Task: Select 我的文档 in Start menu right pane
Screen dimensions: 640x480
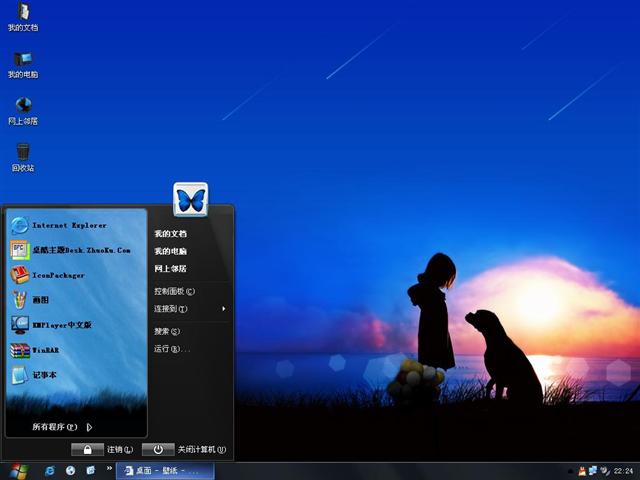Action: (x=171, y=234)
